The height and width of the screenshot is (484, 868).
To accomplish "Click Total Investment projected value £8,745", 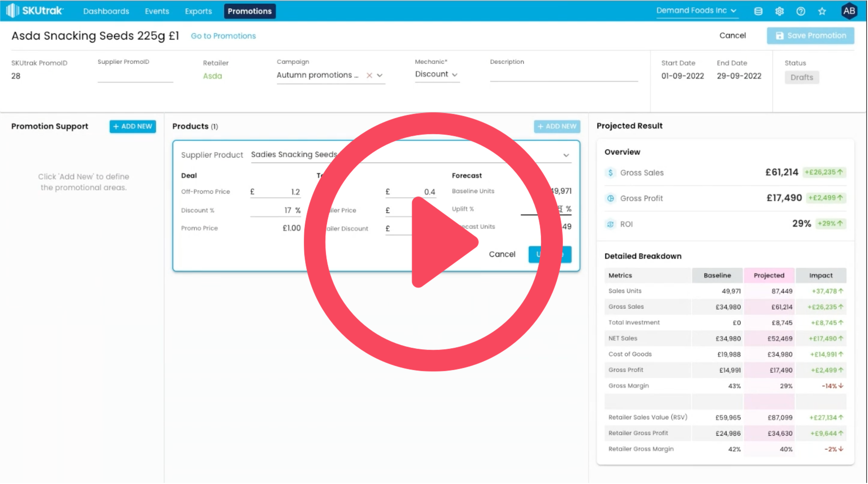I will pyautogui.click(x=782, y=323).
